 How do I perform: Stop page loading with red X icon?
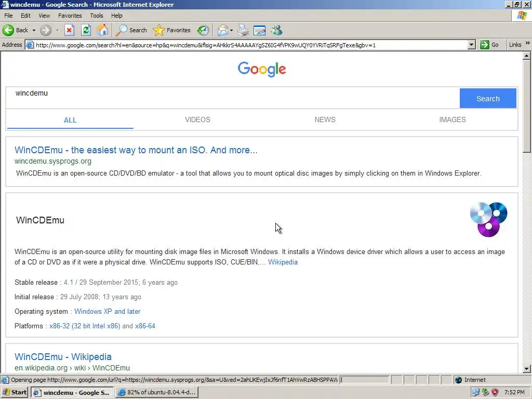point(69,30)
